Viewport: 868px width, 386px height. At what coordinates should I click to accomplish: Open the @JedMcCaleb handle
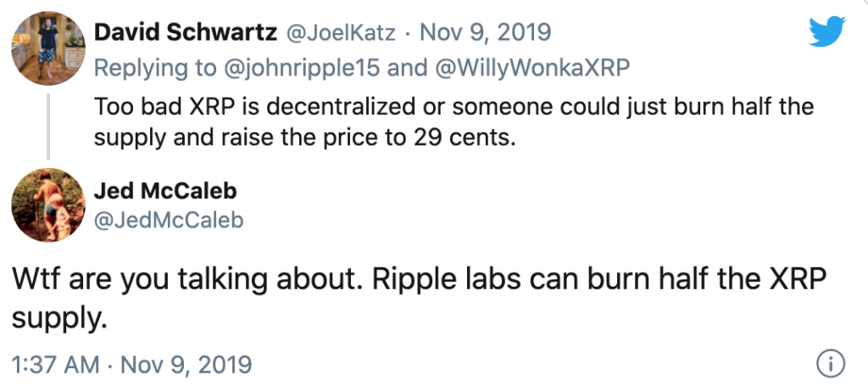pyautogui.click(x=169, y=221)
